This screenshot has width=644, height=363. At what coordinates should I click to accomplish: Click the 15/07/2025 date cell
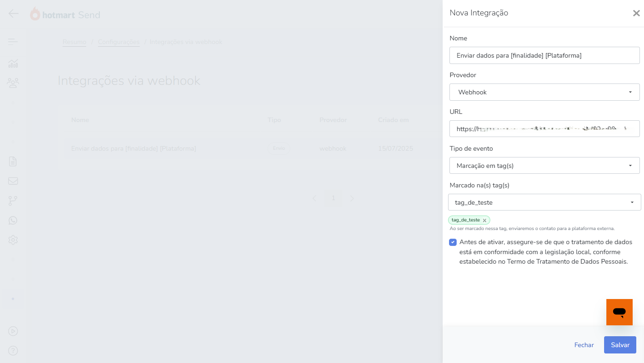pos(396,148)
